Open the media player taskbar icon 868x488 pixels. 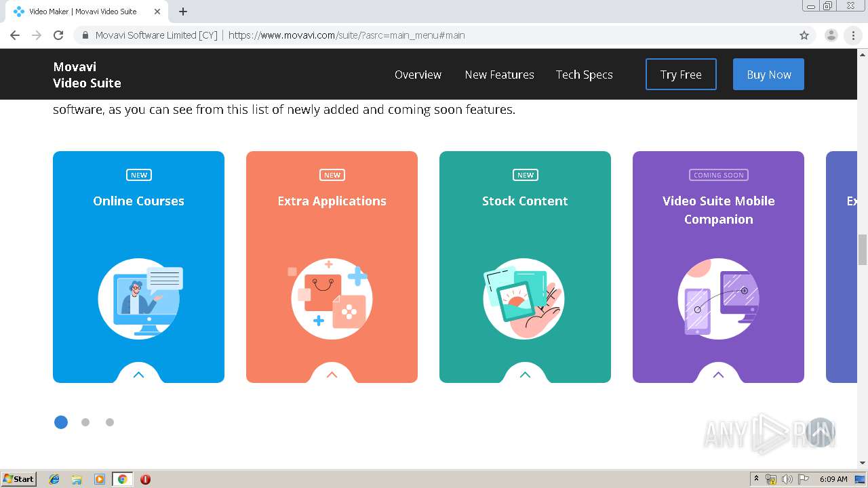pyautogui.click(x=100, y=479)
